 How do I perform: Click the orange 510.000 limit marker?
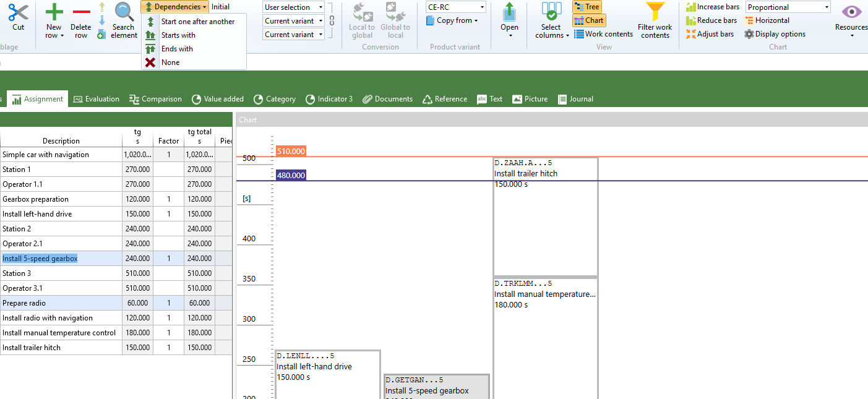(x=291, y=151)
